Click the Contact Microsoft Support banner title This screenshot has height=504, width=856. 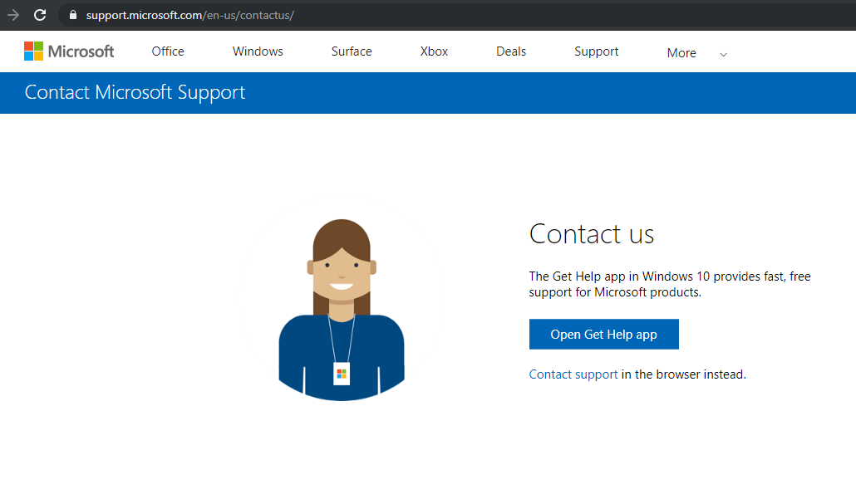pos(135,93)
